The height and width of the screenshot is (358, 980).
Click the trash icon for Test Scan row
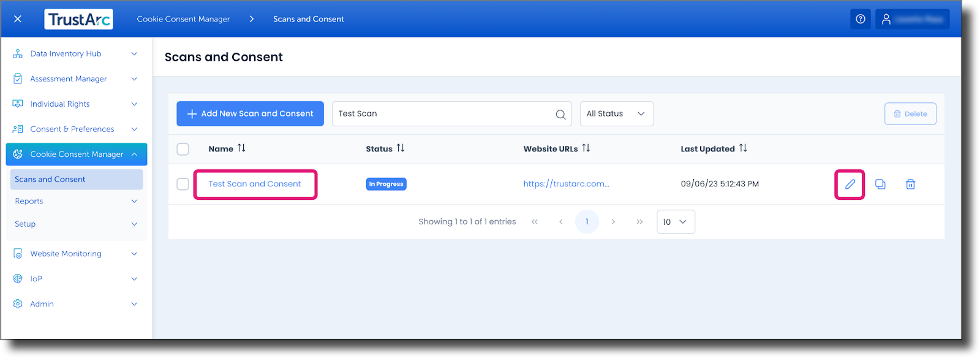910,185
